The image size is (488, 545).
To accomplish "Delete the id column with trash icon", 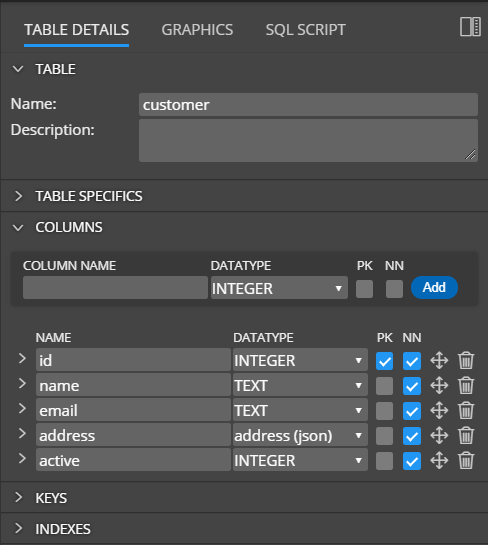I will (466, 360).
